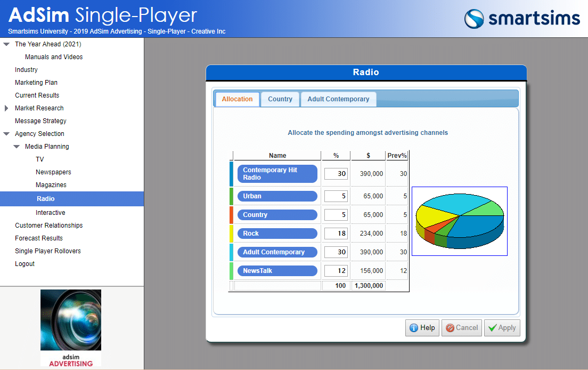Click the radio allocation pie chart
The height and width of the screenshot is (370, 588).
tap(459, 221)
